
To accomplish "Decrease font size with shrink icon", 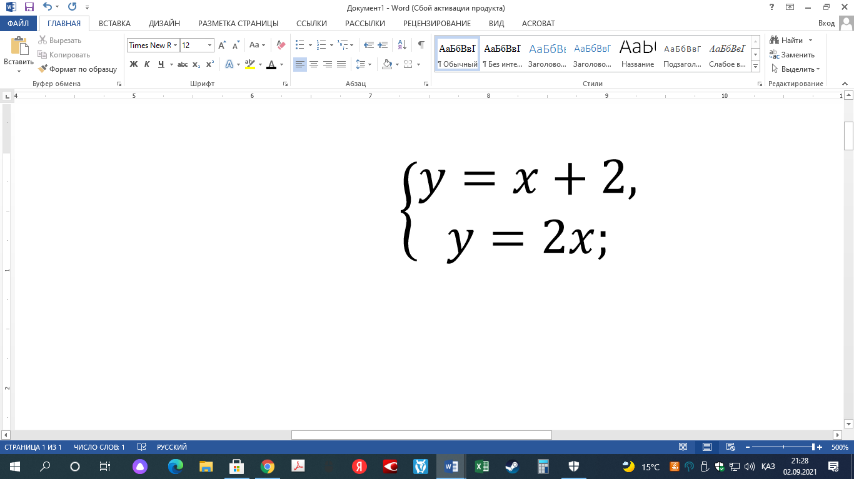I will click(x=236, y=45).
